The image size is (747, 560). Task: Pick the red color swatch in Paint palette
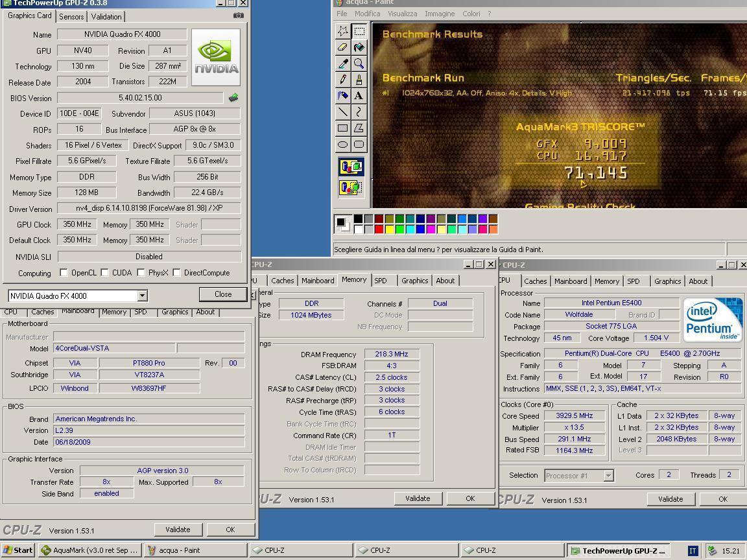coord(379,229)
